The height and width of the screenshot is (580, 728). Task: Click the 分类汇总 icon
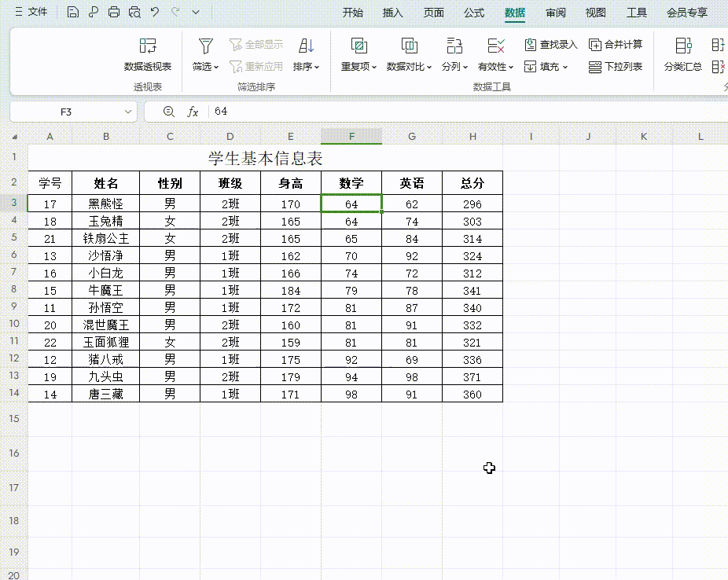click(683, 46)
